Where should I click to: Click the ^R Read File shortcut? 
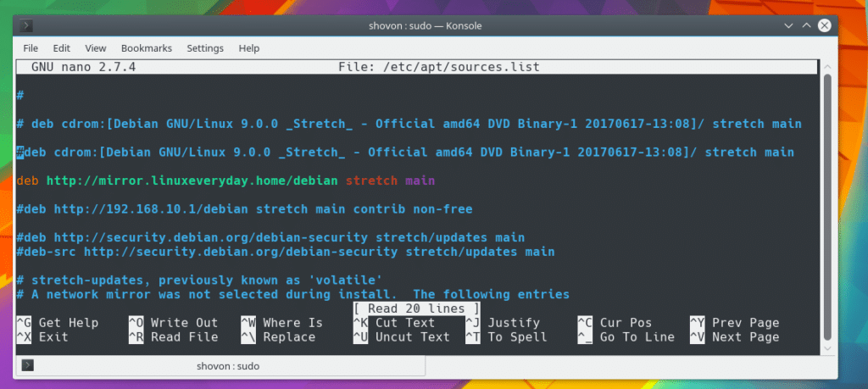point(173,337)
